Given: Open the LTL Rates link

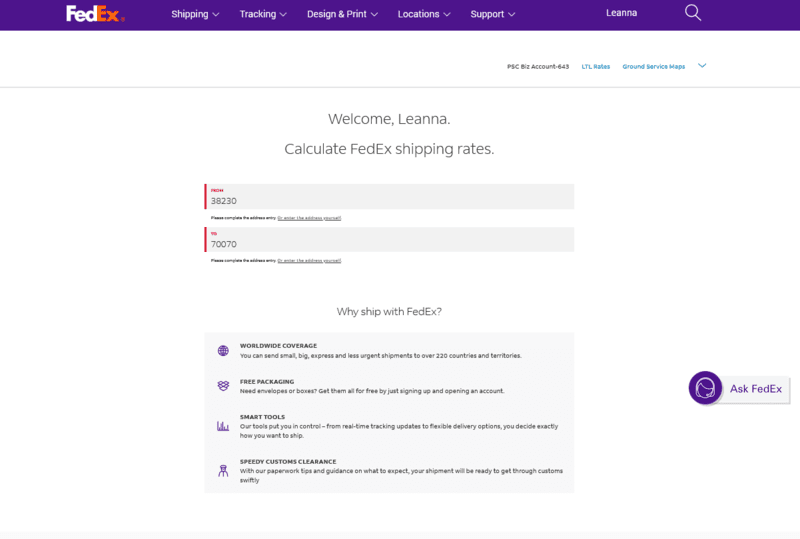Looking at the screenshot, I should coord(595,67).
